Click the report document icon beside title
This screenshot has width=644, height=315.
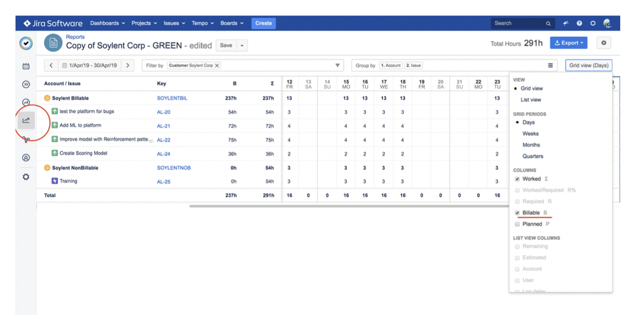pyautogui.click(x=53, y=43)
